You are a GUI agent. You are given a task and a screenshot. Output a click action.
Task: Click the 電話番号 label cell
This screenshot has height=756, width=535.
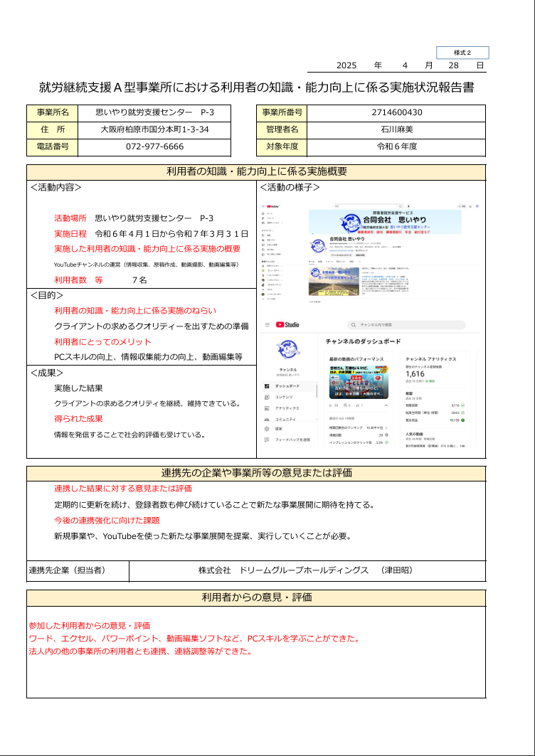(x=52, y=147)
